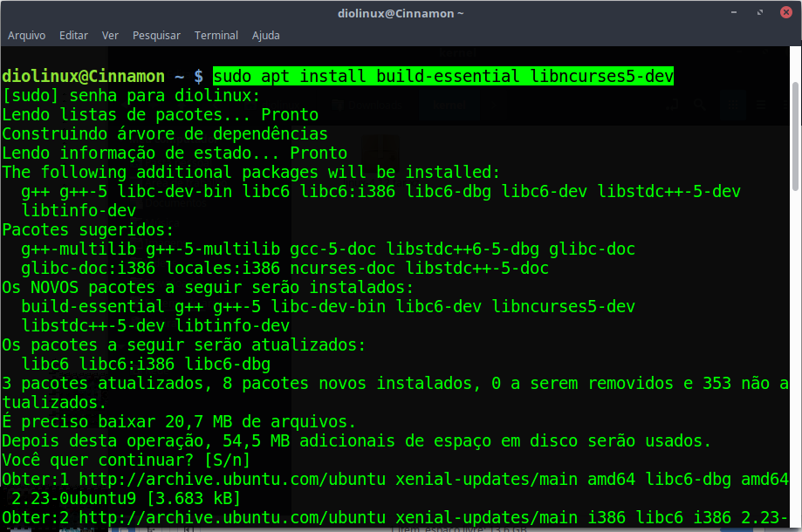Click the window title 'diolinux@Cinnamon ~'

[401, 13]
